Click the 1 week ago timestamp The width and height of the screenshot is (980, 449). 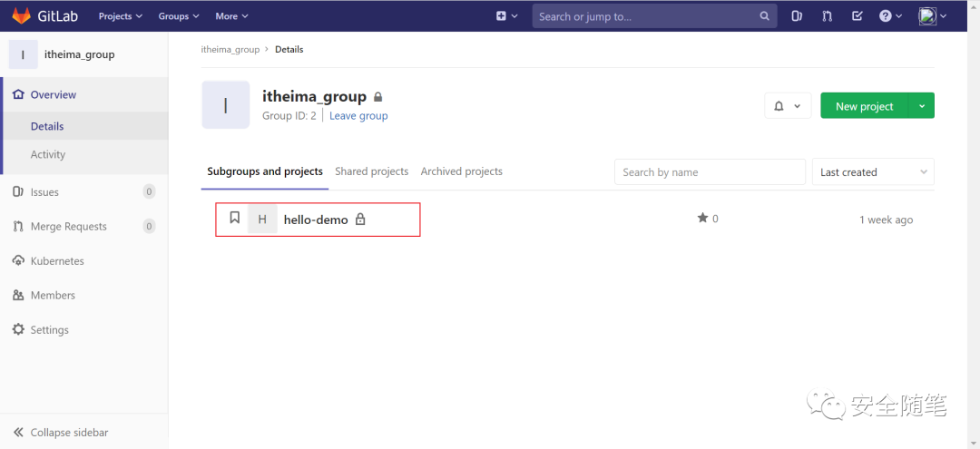click(x=886, y=220)
